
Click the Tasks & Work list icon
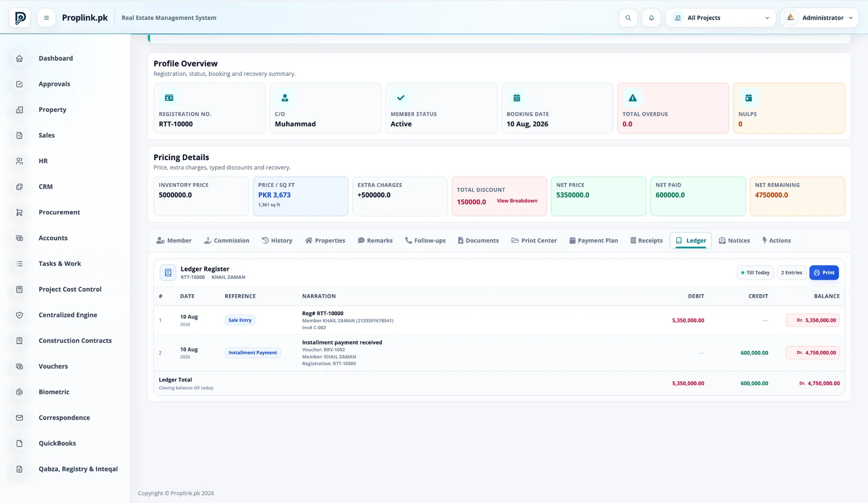(20, 264)
